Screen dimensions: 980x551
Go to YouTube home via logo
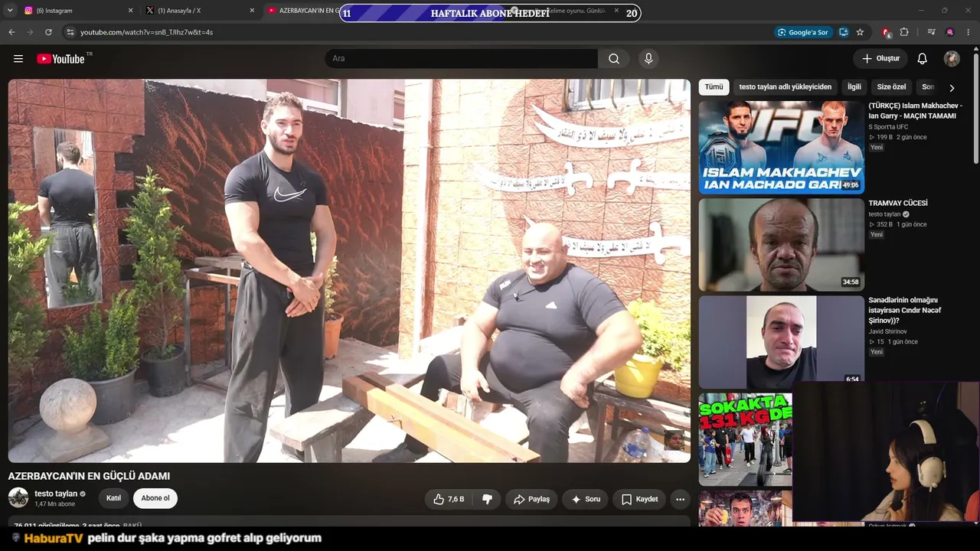60,59
